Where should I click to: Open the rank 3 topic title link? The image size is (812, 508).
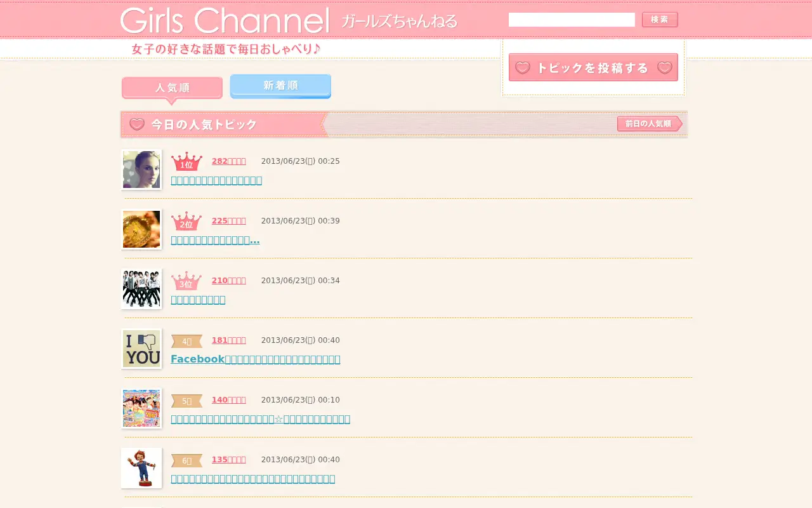(198, 300)
